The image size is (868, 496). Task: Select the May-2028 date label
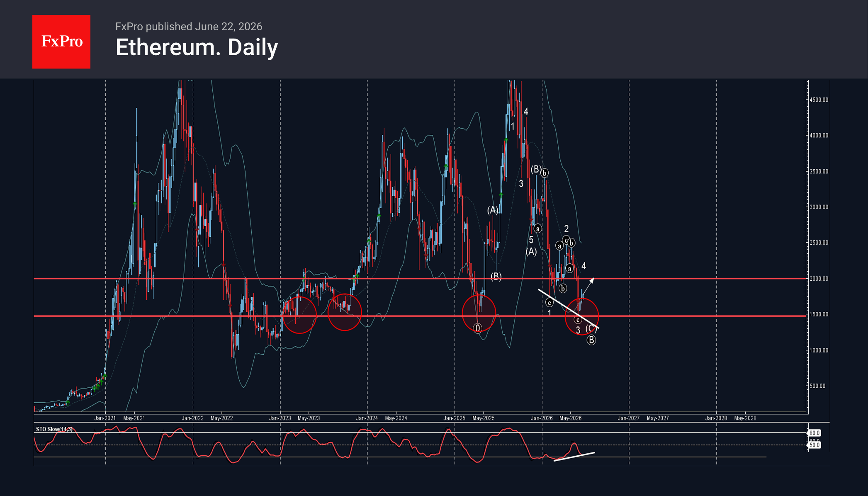745,418
